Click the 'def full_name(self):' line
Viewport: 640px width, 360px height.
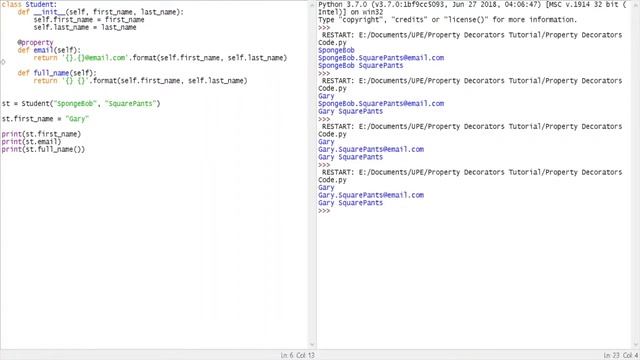(x=57, y=73)
